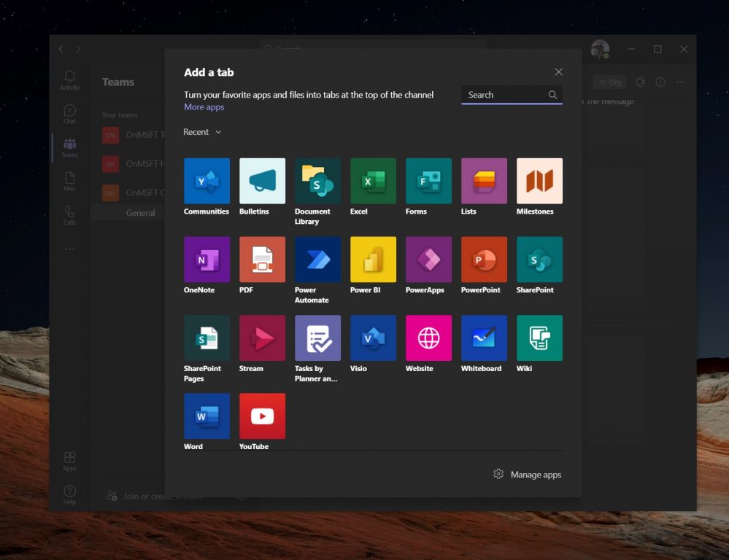The height and width of the screenshot is (560, 729).
Task: Click the Org button in the header
Action: pyautogui.click(x=609, y=82)
